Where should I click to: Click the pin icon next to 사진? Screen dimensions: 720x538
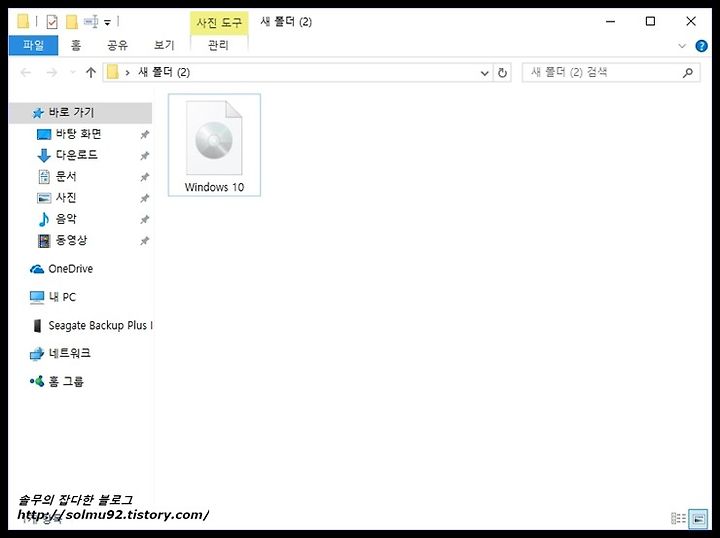pos(145,198)
